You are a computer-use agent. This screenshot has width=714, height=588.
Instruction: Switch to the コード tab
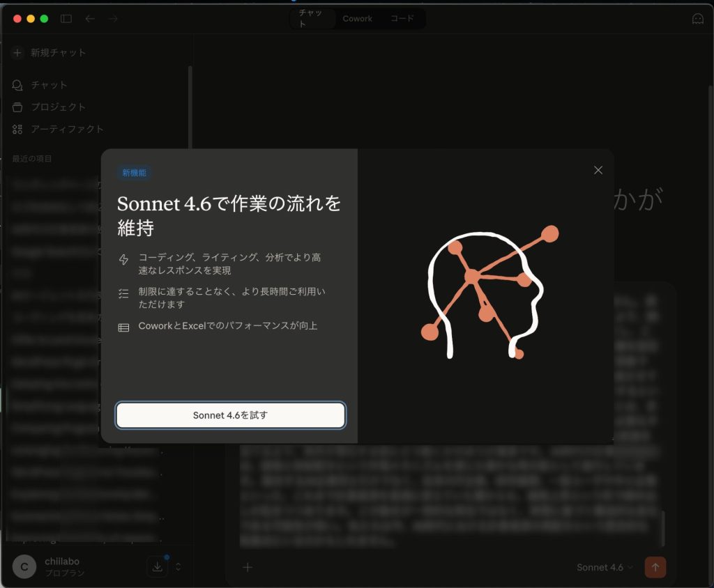point(403,18)
